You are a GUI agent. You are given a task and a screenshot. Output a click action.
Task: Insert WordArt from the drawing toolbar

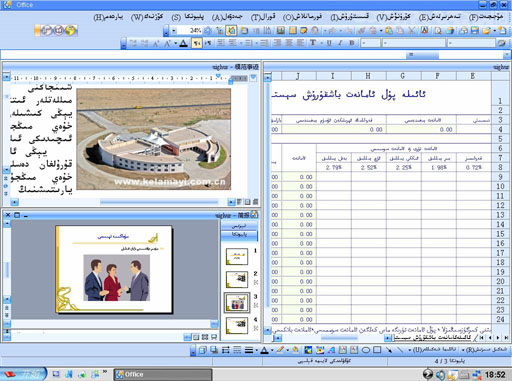tap(331, 350)
